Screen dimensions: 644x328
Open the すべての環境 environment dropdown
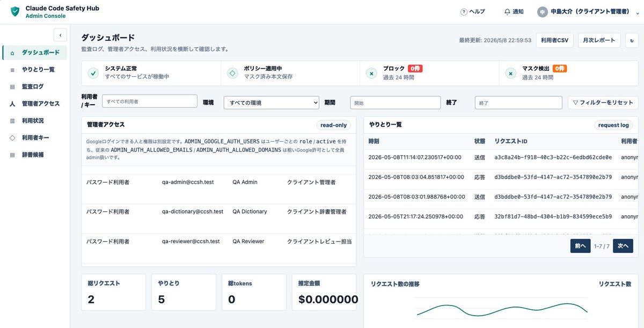pyautogui.click(x=272, y=103)
